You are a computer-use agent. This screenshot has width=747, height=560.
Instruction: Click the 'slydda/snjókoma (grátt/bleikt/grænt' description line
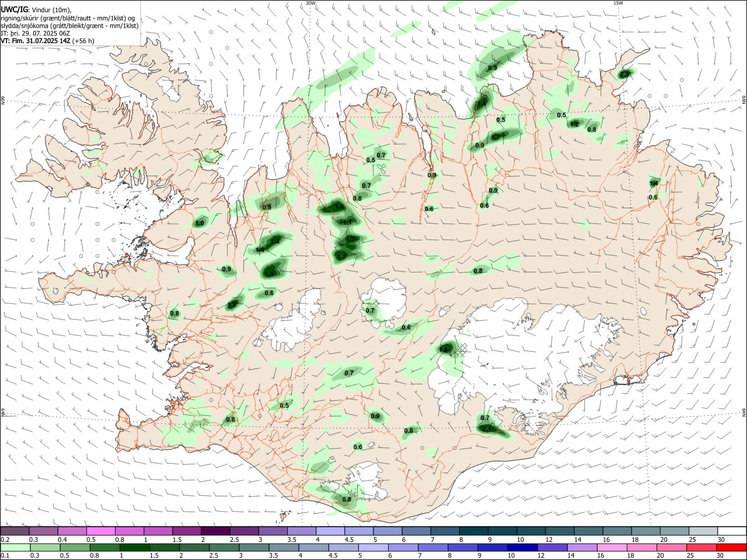click(69, 26)
